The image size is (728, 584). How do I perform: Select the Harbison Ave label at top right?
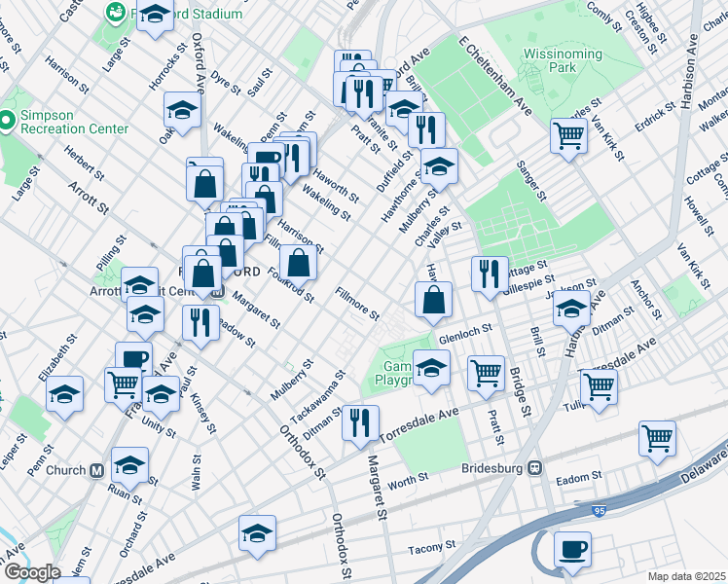(690, 71)
